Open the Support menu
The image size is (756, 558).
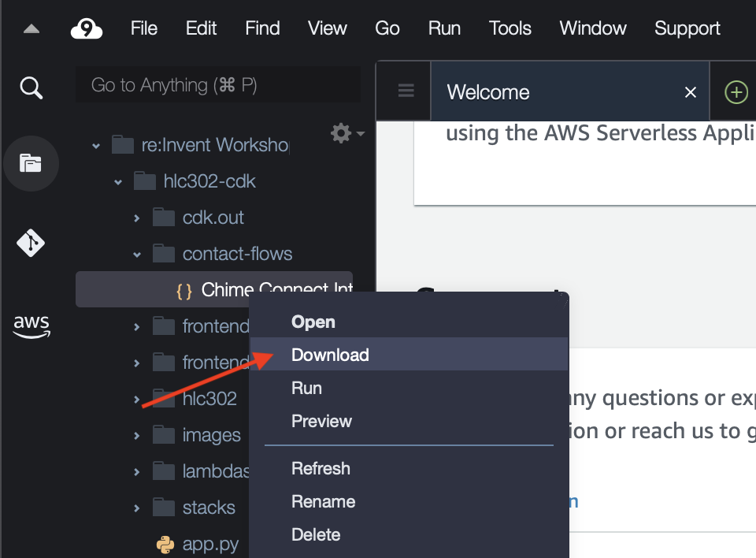click(687, 28)
